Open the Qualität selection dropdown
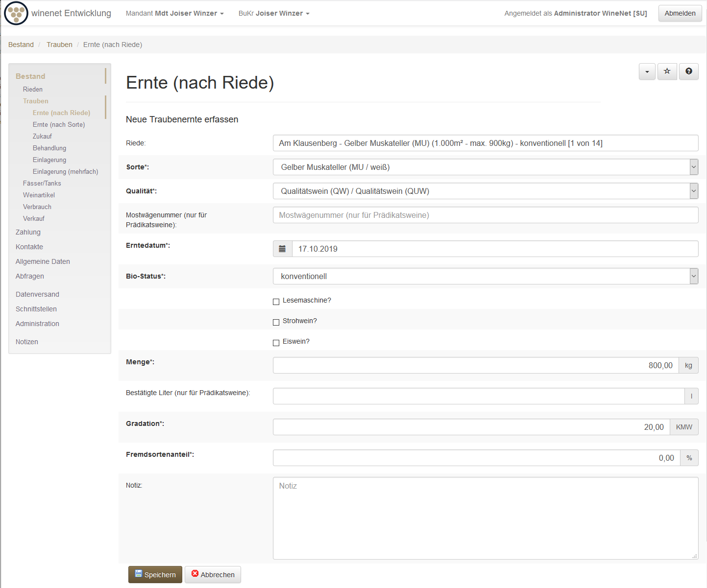Screen dimensions: 707x588 [485, 191]
